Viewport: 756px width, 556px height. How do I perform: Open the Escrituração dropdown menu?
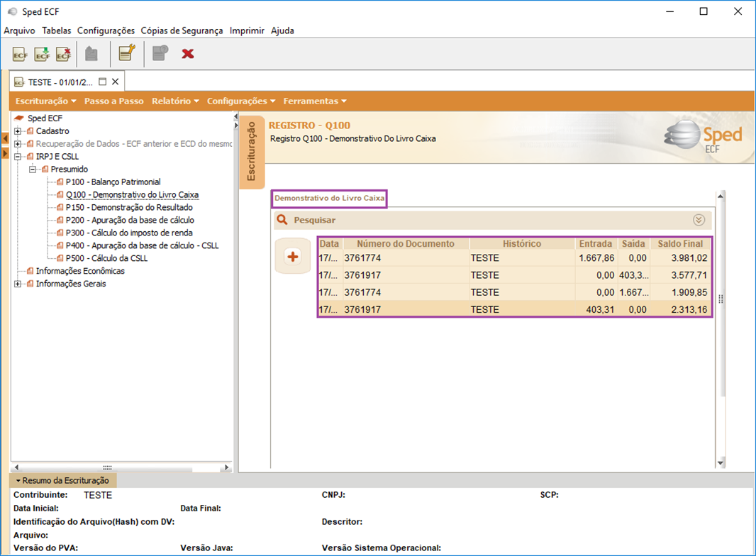(x=46, y=101)
